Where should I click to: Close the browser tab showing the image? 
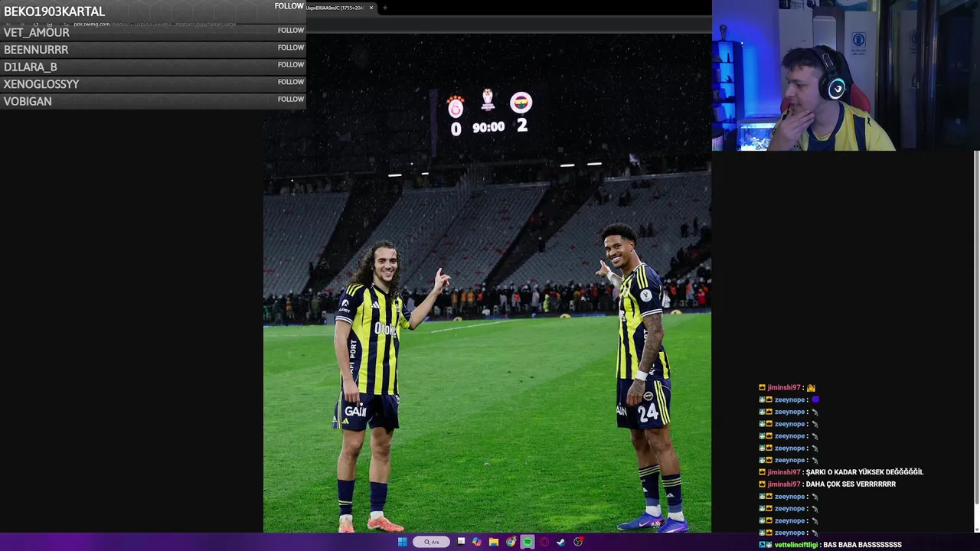[x=371, y=8]
